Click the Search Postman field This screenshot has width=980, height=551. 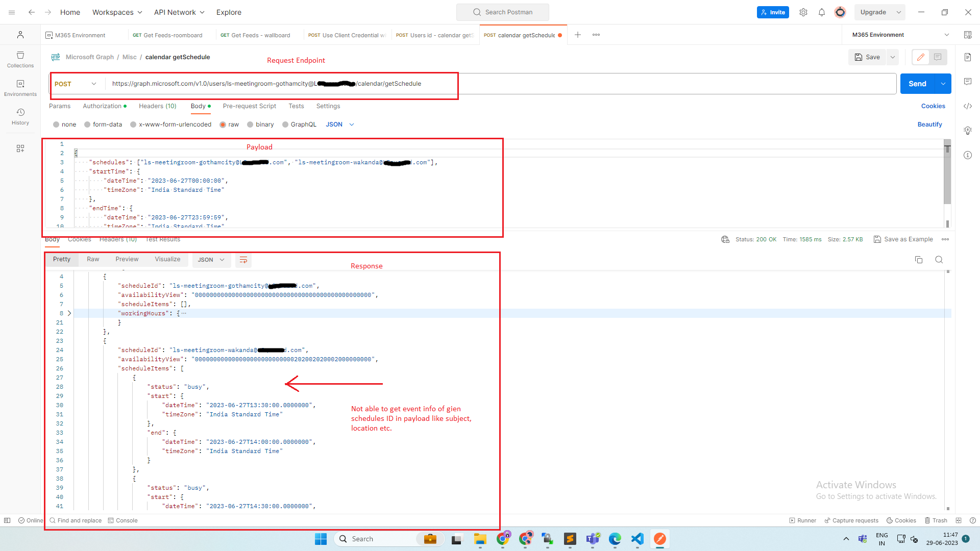503,12
